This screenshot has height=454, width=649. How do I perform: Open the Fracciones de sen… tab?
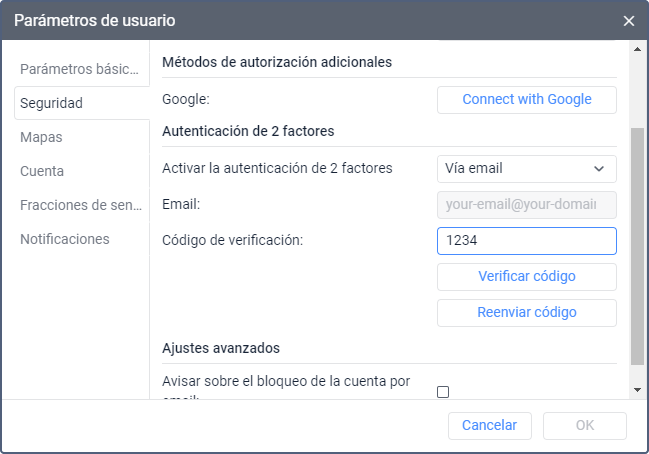(x=80, y=205)
